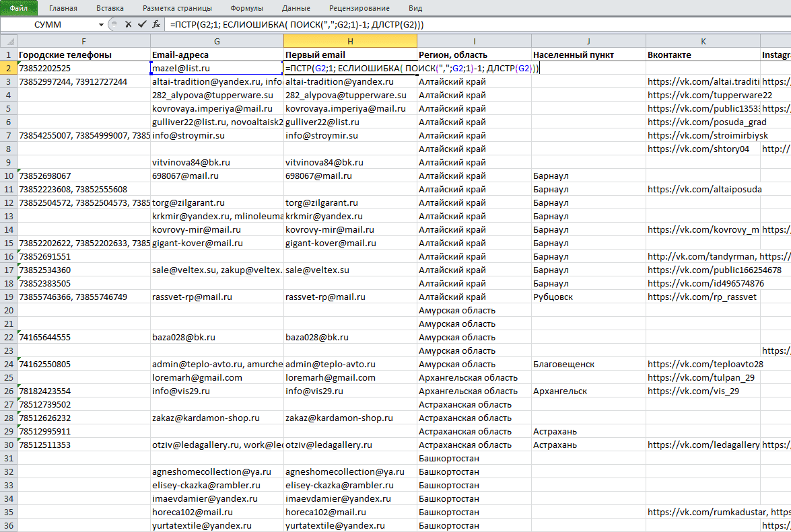
Task: Open the Рецензирование ribbon tab
Action: coord(359,8)
